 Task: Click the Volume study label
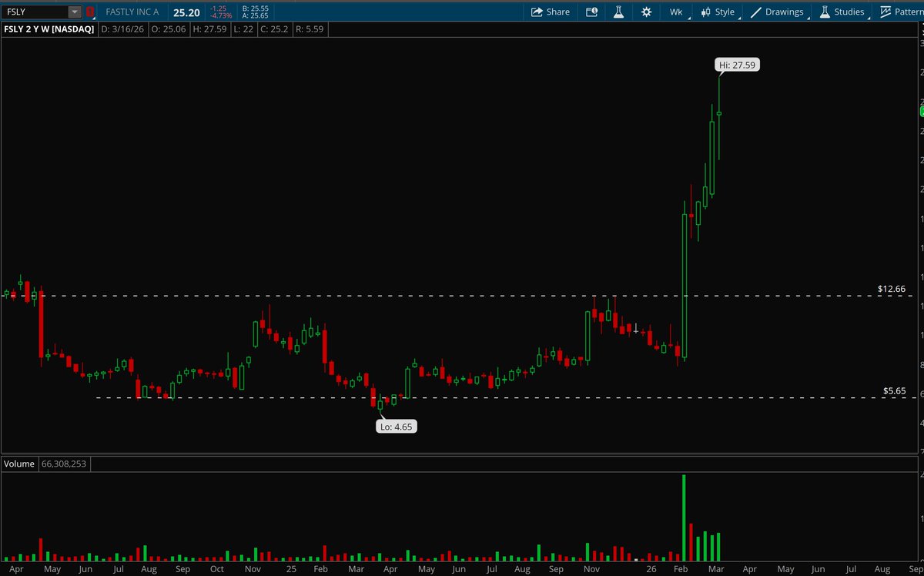click(x=19, y=464)
